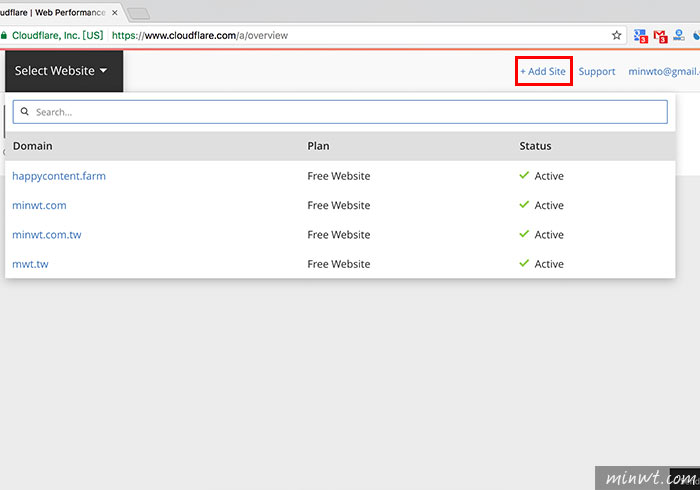Open mwt.tw domain
This screenshot has width=700, height=490.
30,264
